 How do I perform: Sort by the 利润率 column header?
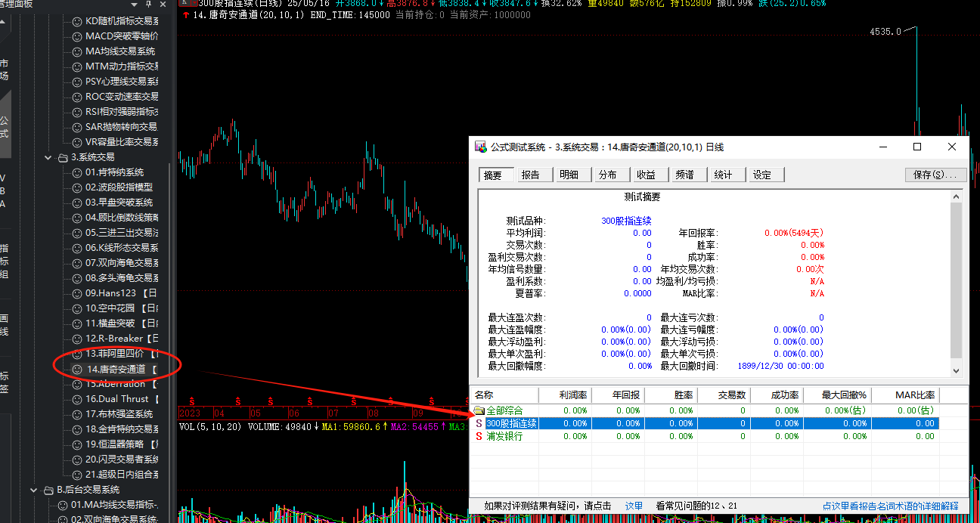coord(565,395)
